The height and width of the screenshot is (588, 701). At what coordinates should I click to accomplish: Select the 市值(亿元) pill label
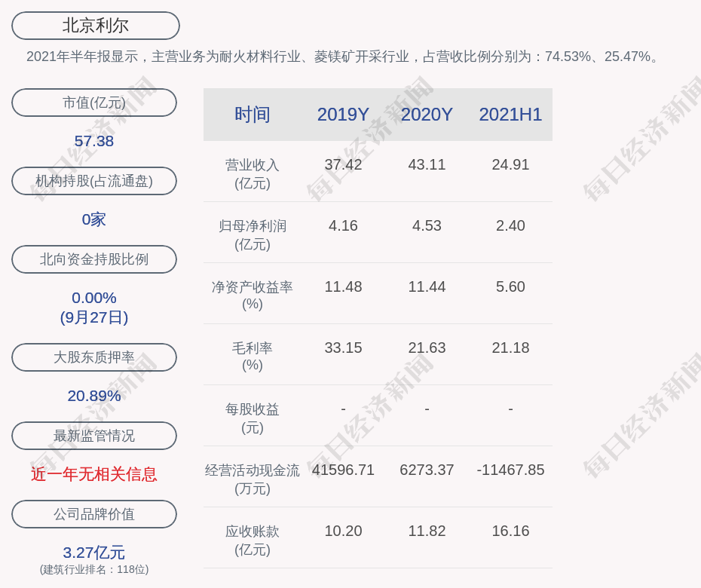pos(94,103)
